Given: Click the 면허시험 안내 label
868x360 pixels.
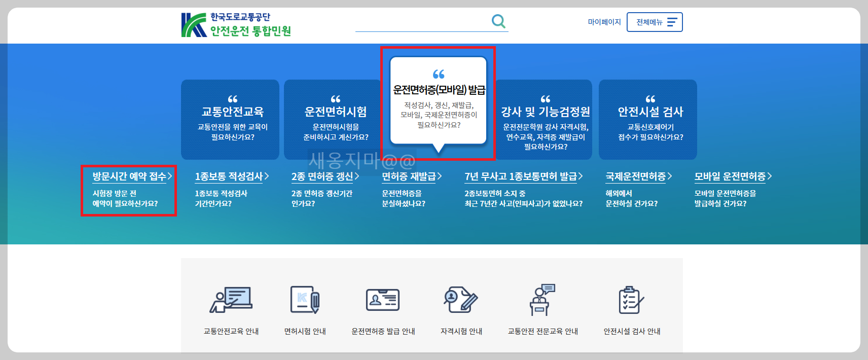Looking at the screenshot, I should pos(305,331).
